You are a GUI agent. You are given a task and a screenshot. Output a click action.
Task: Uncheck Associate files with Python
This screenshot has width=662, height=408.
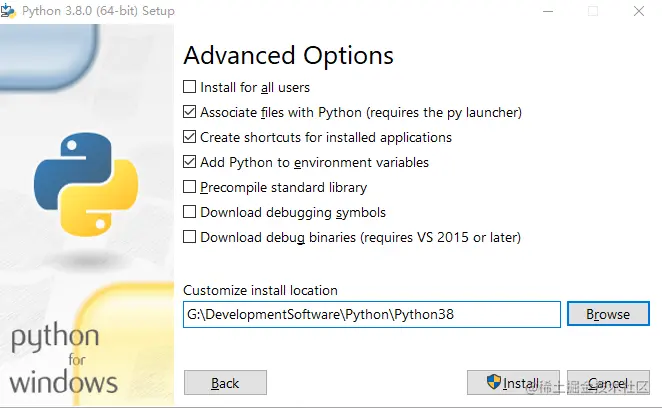pos(190,112)
